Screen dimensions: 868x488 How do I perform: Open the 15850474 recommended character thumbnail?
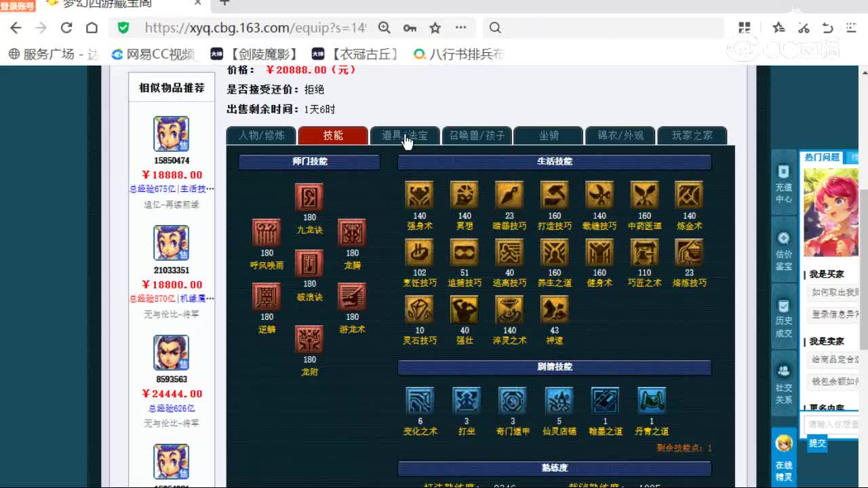170,133
